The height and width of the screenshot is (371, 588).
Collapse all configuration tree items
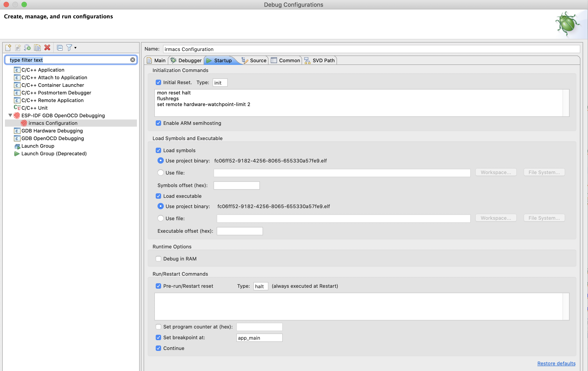pyautogui.click(x=60, y=48)
